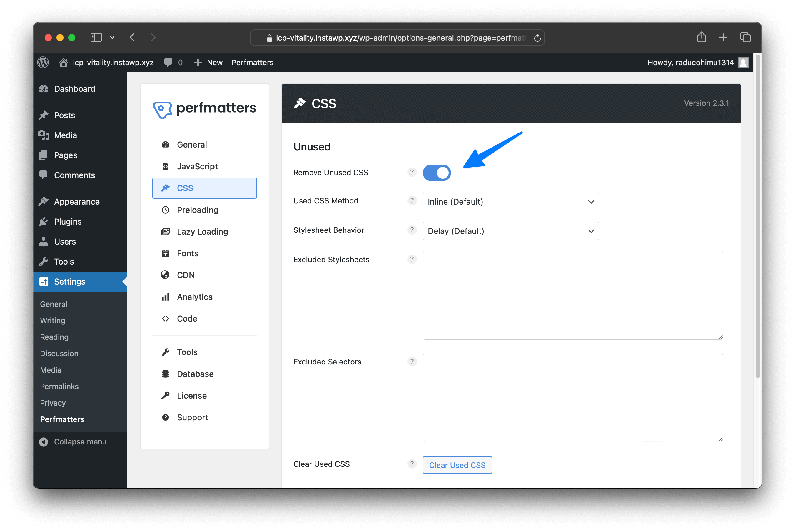Click help icon beside Excluded Stylesheets
The width and height of the screenshot is (795, 532).
point(412,260)
